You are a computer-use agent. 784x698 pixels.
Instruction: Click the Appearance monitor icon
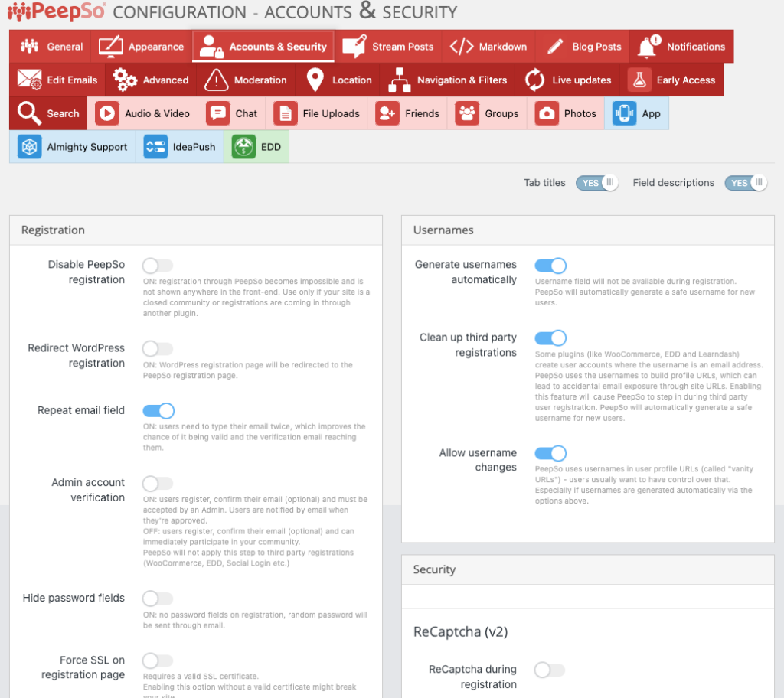pyautogui.click(x=110, y=47)
